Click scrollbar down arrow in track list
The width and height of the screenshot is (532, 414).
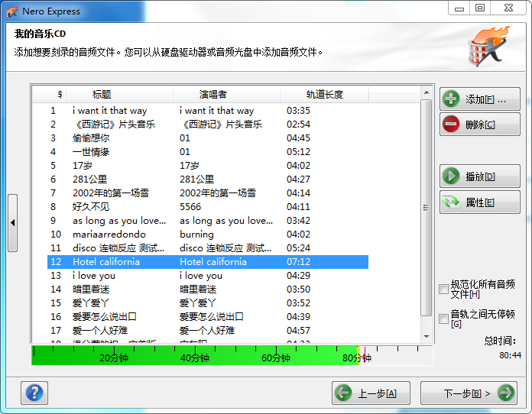click(427, 335)
